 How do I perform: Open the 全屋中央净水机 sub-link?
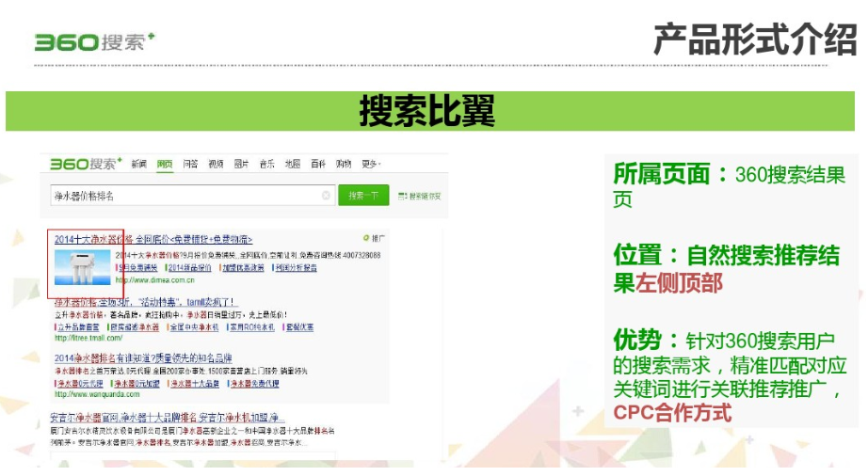click(x=194, y=327)
